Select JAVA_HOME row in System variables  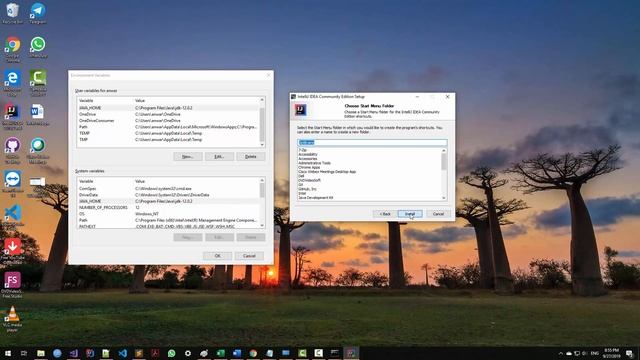(x=168, y=201)
